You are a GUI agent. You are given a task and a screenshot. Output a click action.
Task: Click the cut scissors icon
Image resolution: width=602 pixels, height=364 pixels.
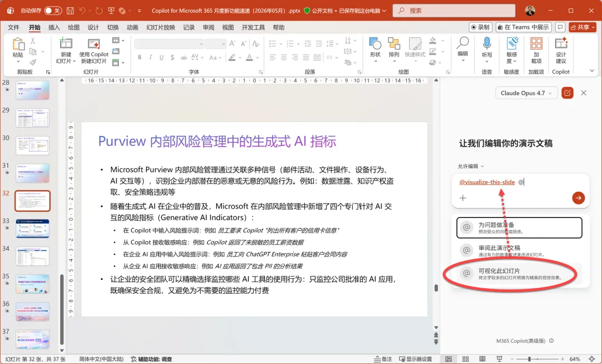33,41
